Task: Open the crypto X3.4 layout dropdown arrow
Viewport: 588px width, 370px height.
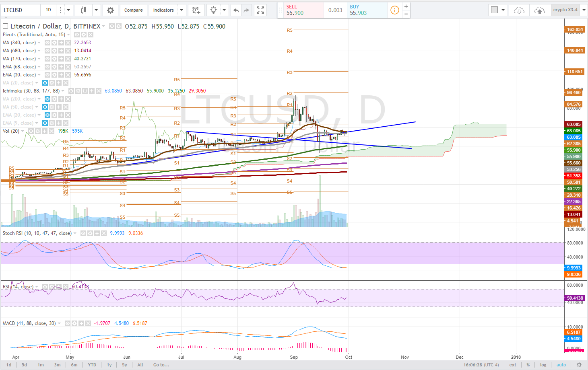Action: (x=584, y=10)
